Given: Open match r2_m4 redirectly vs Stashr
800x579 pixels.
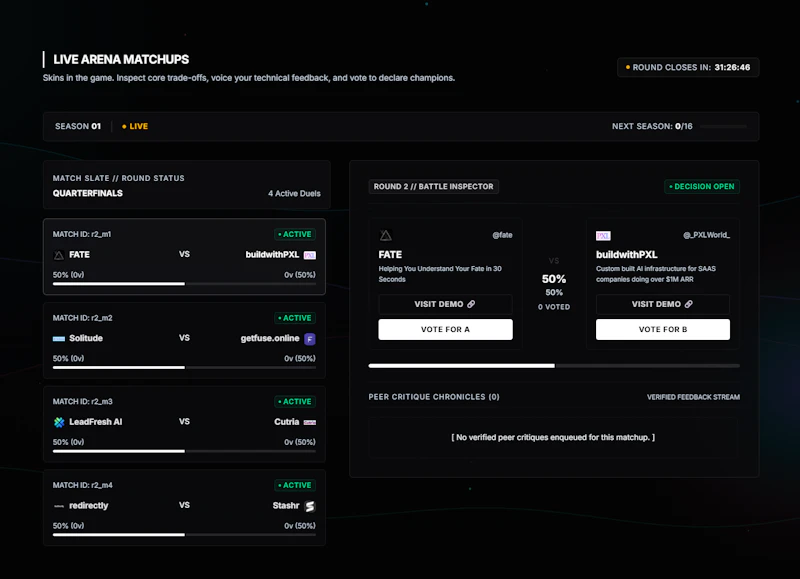Looking at the screenshot, I should (x=184, y=508).
